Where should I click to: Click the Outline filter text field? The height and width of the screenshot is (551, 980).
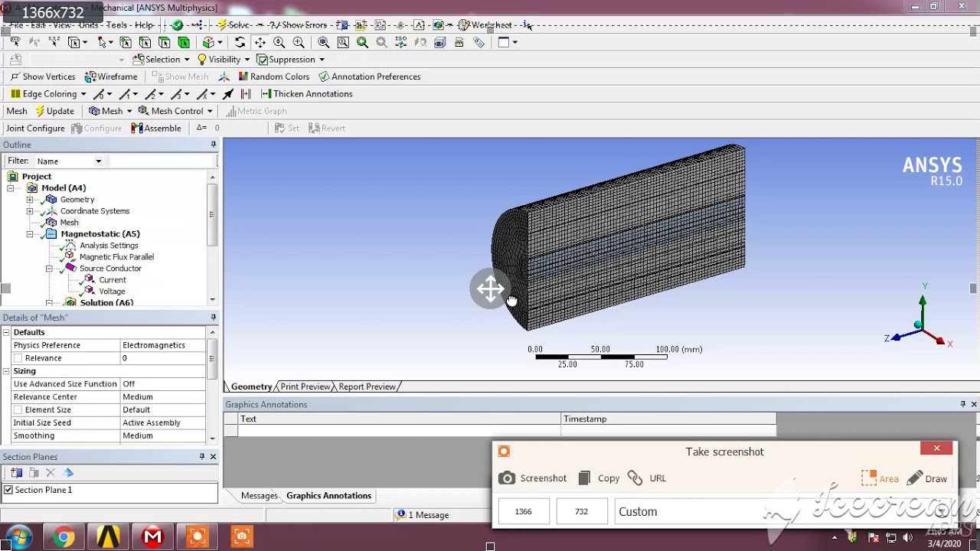162,161
